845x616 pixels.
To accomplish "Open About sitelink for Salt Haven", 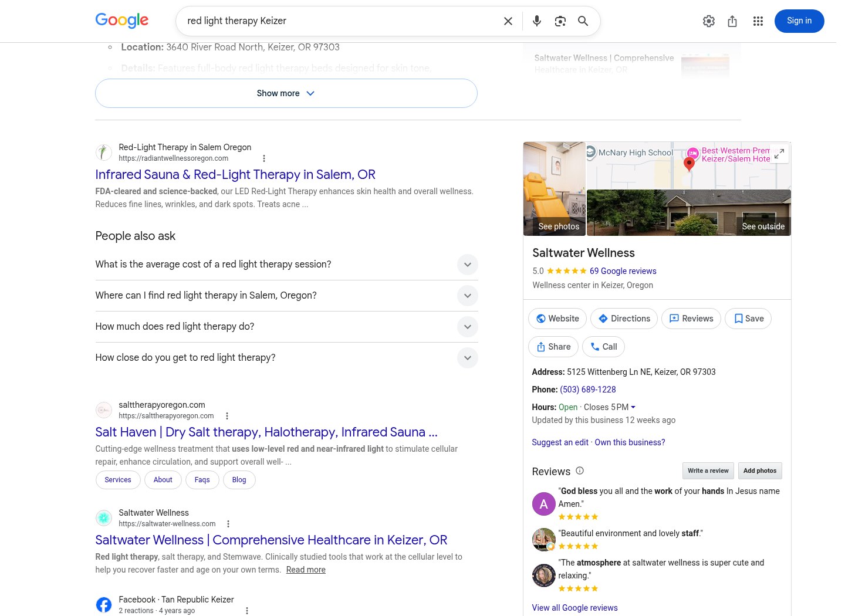I will click(163, 480).
